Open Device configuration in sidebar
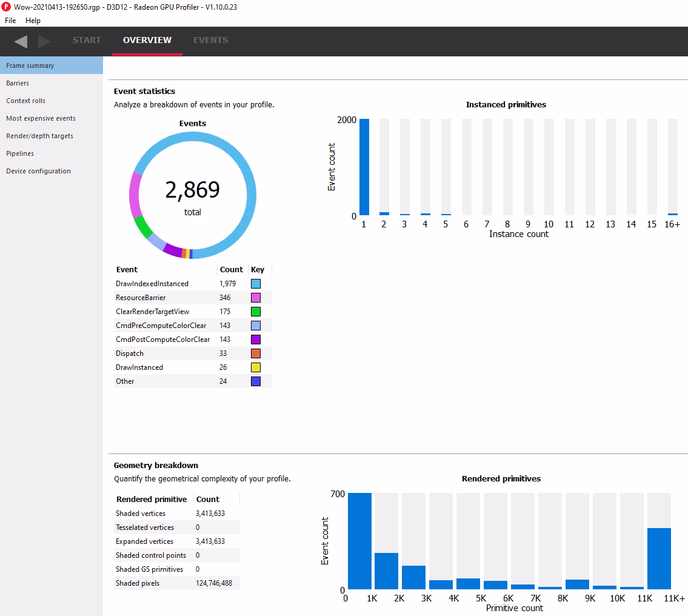Image resolution: width=688 pixels, height=616 pixels. tap(38, 171)
